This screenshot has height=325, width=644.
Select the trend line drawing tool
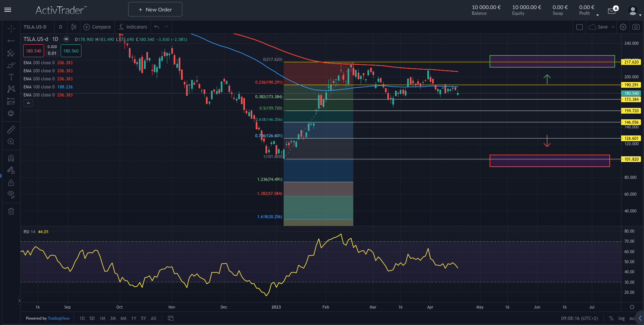coord(11,41)
